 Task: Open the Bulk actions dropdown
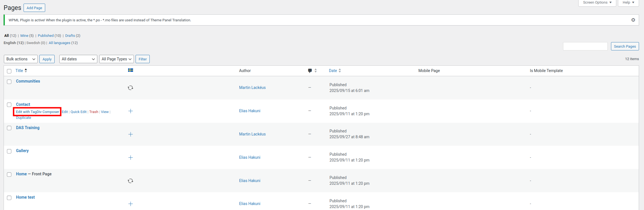21,59
